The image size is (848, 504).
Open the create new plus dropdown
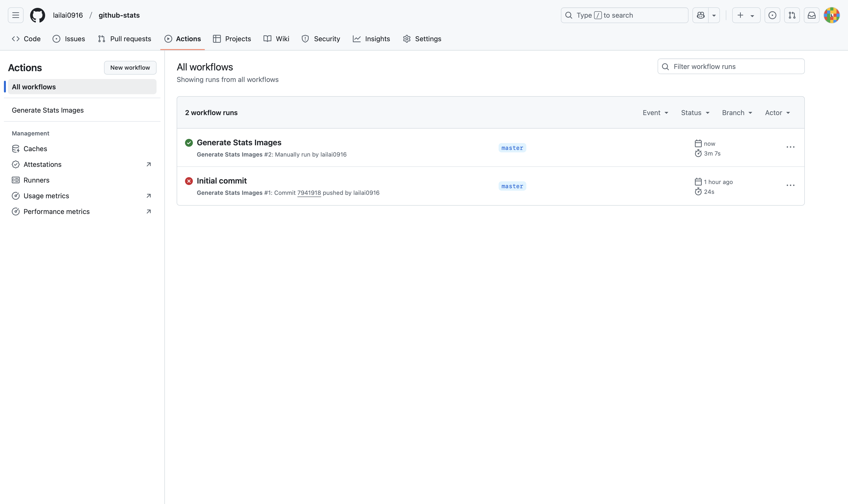tap(746, 15)
